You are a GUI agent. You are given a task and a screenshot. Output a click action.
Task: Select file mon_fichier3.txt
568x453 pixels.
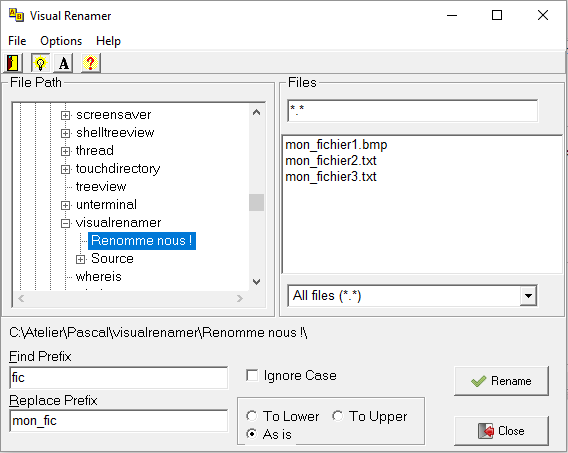pos(331,177)
